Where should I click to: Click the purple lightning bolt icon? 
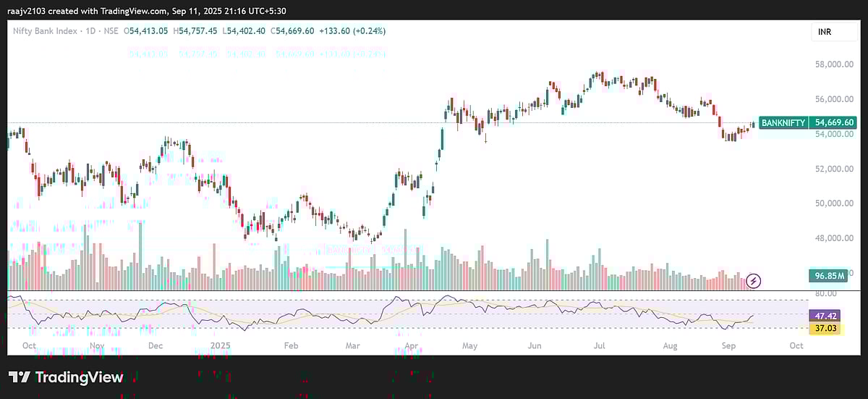coord(754,280)
